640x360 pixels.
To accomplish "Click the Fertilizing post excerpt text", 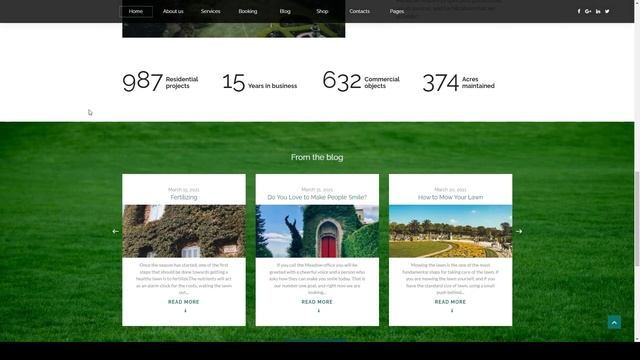I will point(184,279).
